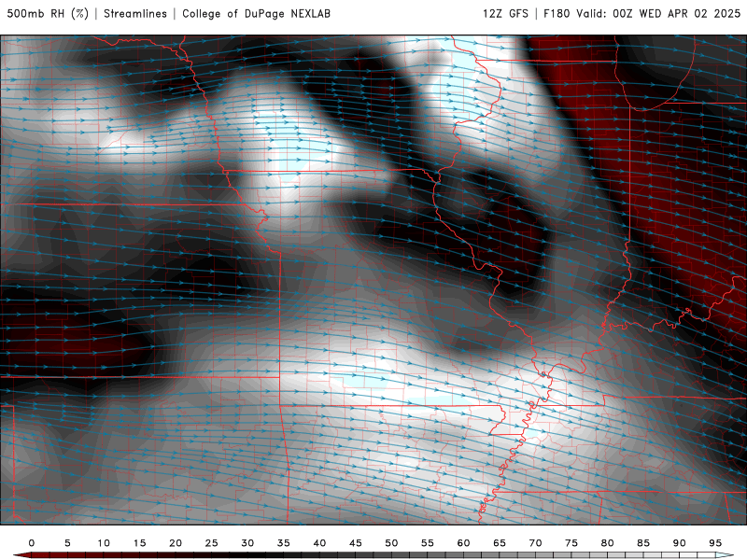Click the 90 label on color scale

pyautogui.click(x=680, y=543)
